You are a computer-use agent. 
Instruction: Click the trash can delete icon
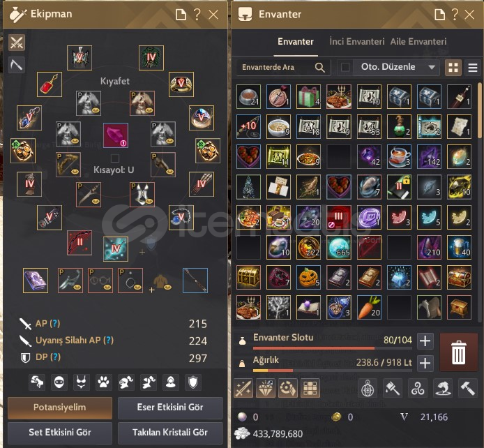click(x=458, y=352)
